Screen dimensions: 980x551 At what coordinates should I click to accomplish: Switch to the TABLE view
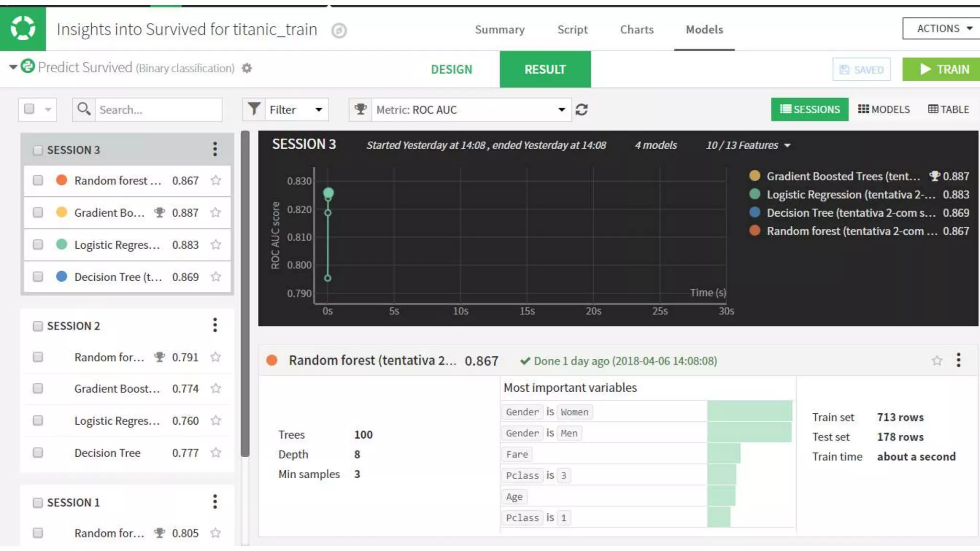948,110
